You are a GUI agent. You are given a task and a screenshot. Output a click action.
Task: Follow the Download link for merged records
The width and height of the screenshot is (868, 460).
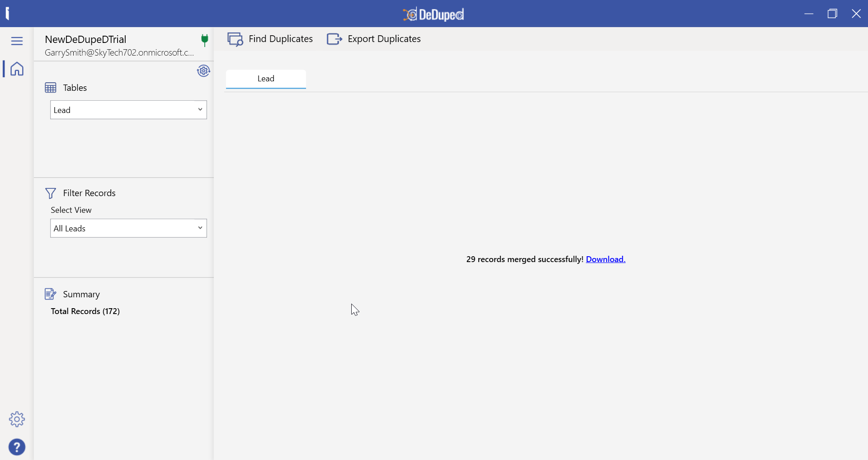tap(606, 259)
